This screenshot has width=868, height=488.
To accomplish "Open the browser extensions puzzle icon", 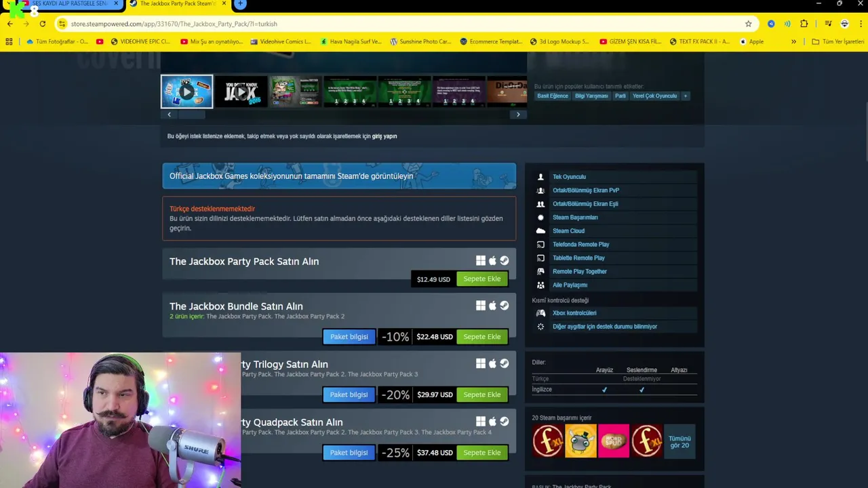I will coord(804,24).
